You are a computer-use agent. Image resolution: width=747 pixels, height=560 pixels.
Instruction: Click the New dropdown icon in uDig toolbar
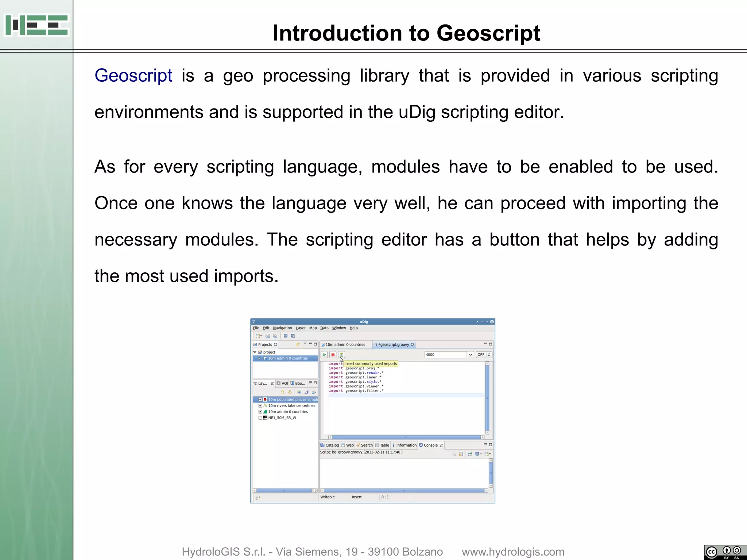pyautogui.click(x=259, y=336)
